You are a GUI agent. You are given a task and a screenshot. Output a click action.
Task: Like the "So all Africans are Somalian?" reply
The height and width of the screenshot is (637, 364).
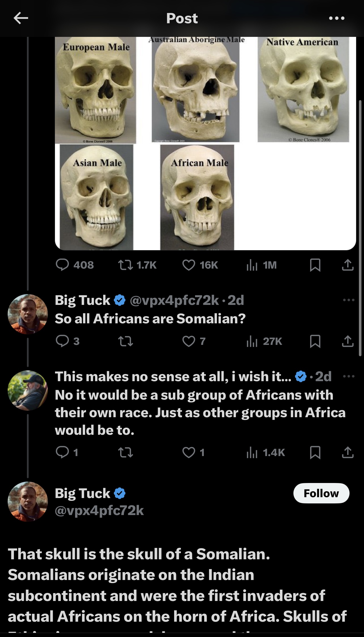(189, 341)
